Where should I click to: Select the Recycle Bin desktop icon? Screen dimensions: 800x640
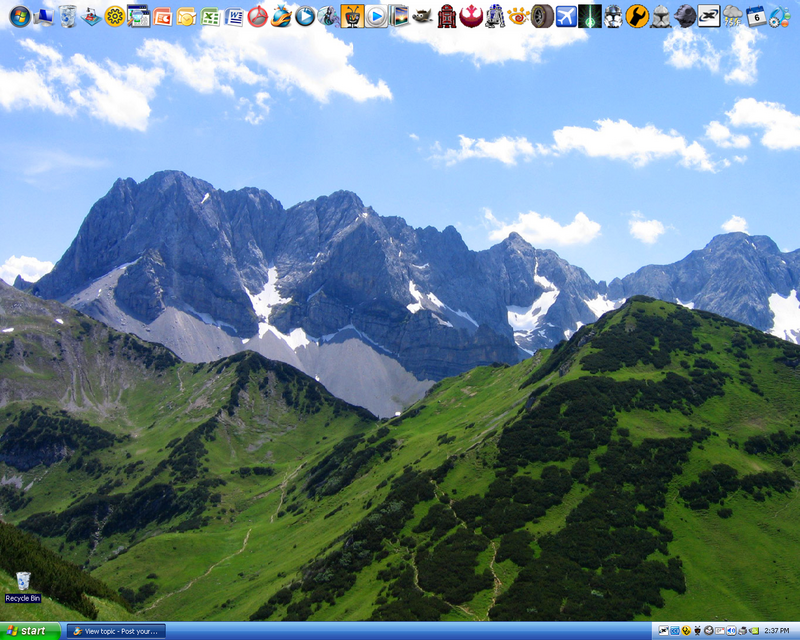coord(23,587)
